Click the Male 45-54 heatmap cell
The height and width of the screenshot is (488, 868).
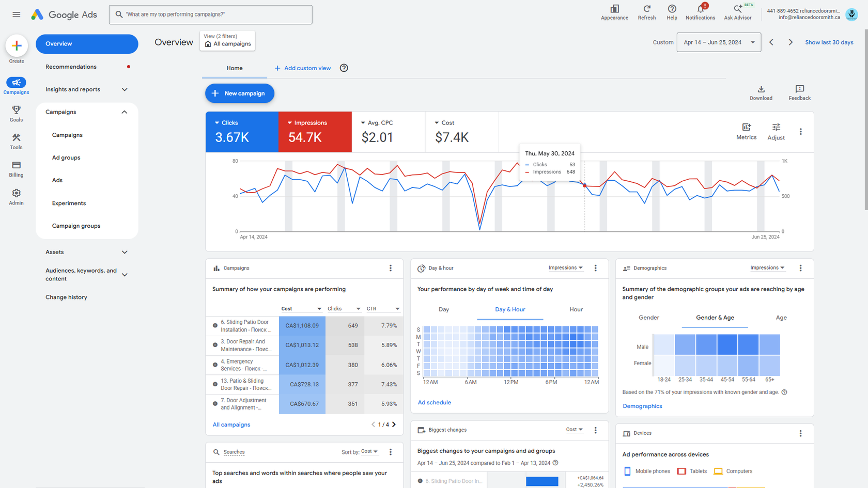(x=727, y=344)
